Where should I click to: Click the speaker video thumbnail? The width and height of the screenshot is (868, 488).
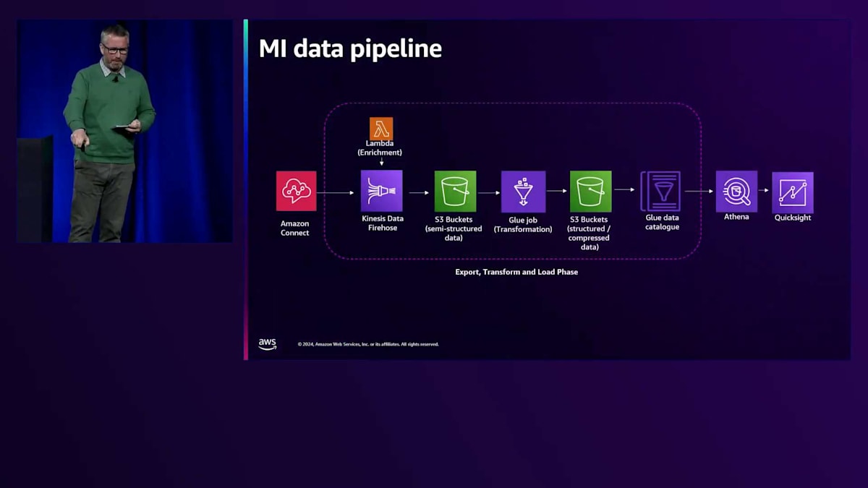tap(124, 132)
